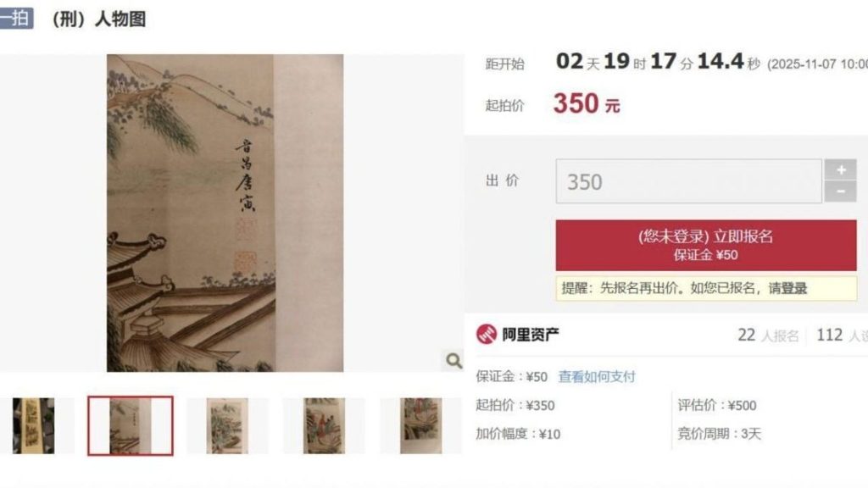
Task: Click the 阿里资产 brand name text
Action: 531,334
